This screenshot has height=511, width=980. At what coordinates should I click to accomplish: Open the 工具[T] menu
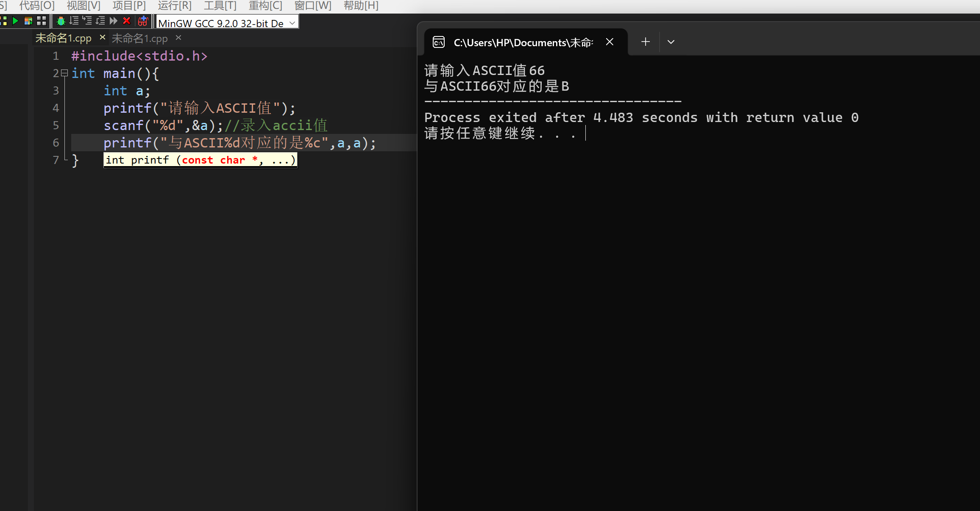coord(220,6)
